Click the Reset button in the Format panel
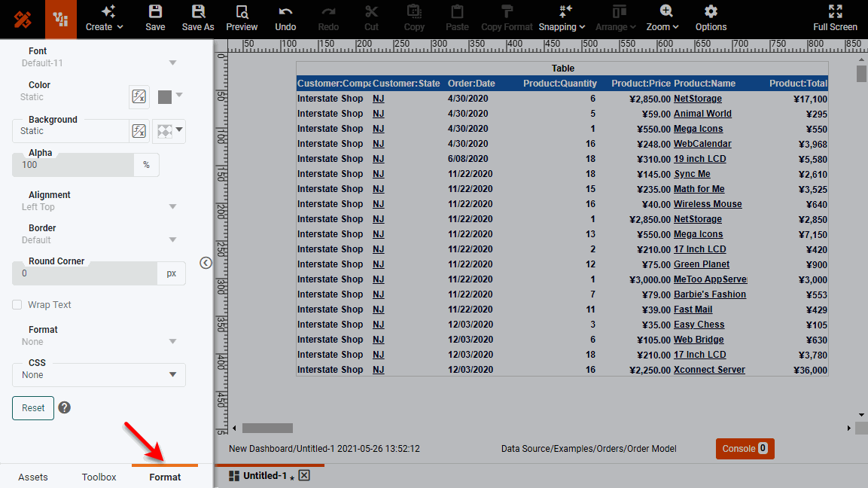Screen dimensions: 868x488 coord(32,407)
